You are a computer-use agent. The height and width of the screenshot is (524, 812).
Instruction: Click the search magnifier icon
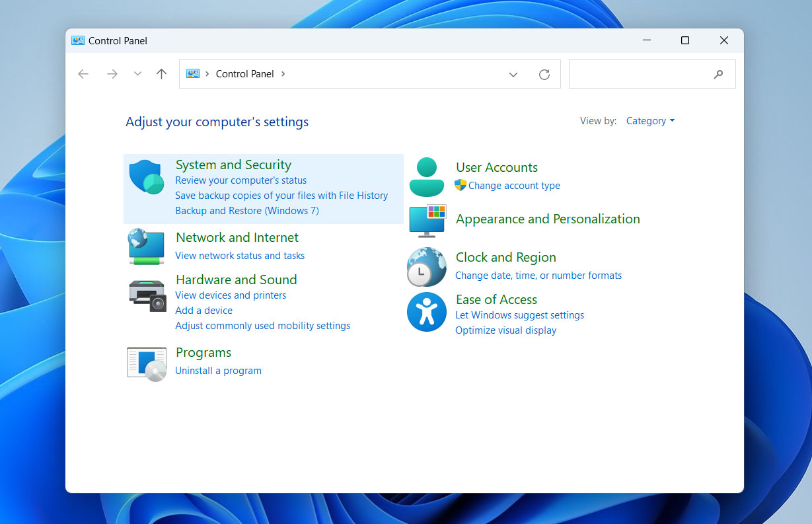(719, 75)
